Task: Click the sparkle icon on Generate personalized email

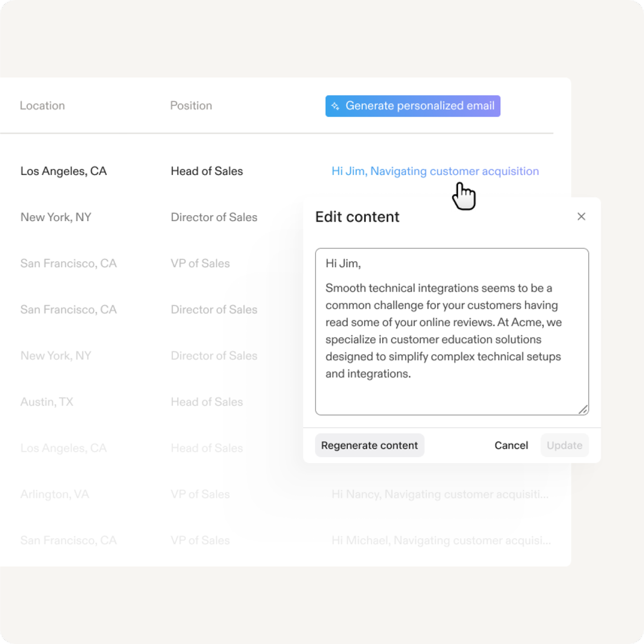Action: 335,106
